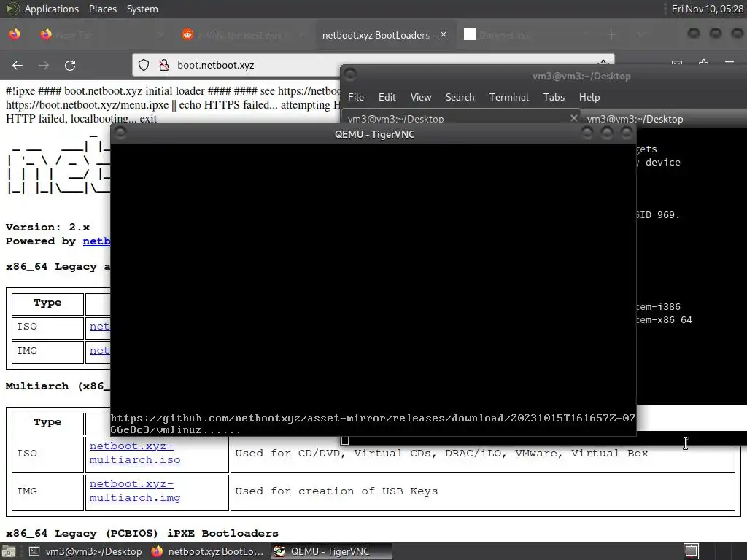The width and height of the screenshot is (747, 560).
Task: Expand the list all tabs chevron
Action: (640, 35)
